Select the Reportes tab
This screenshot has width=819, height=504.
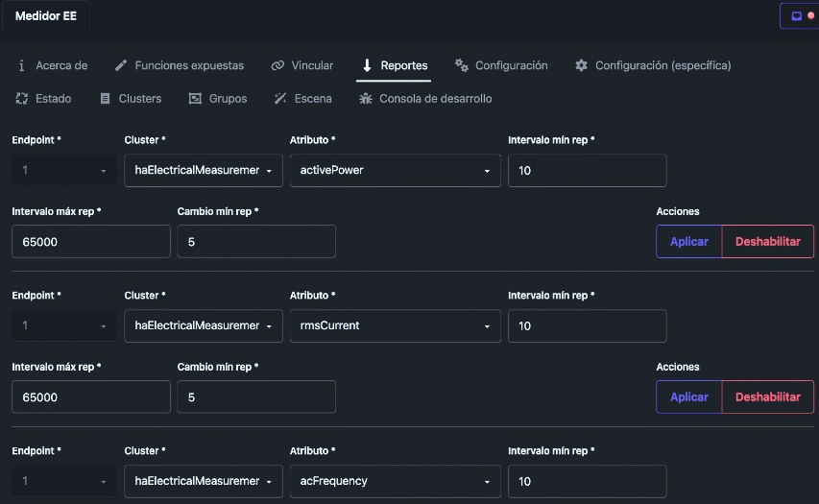click(x=395, y=65)
